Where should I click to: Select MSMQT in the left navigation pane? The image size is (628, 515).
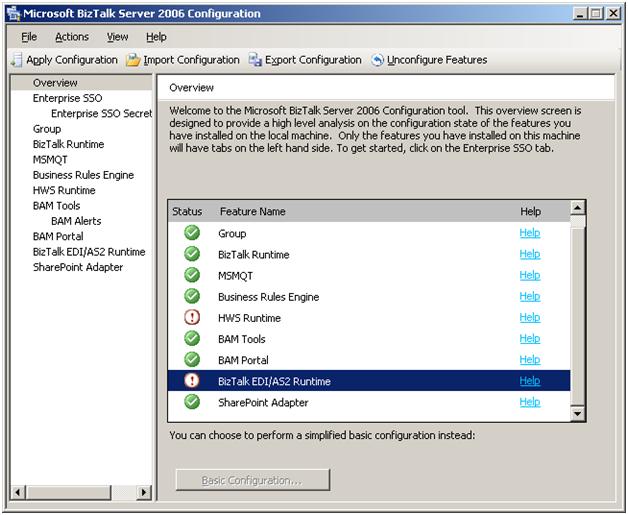point(50,160)
